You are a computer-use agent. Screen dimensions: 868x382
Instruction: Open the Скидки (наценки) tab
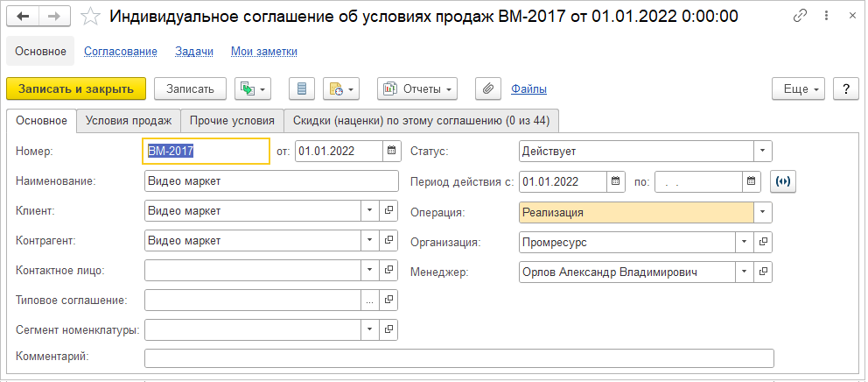pyautogui.click(x=421, y=120)
